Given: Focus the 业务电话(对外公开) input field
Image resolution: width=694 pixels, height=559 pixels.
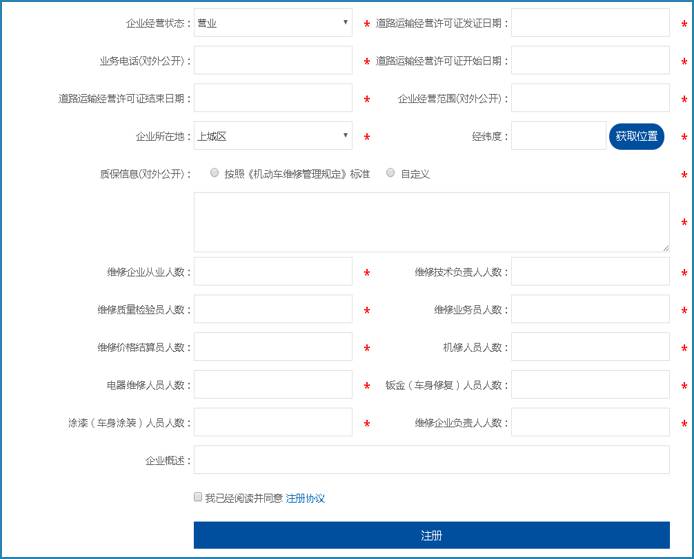Looking at the screenshot, I should click(x=273, y=60).
